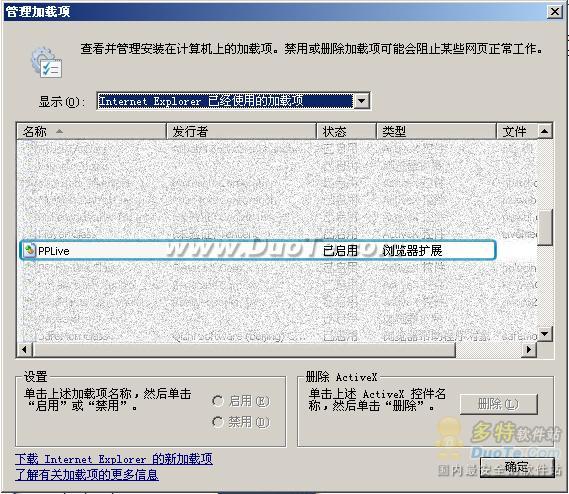Click the PPLive add-on icon

[x=29, y=250]
